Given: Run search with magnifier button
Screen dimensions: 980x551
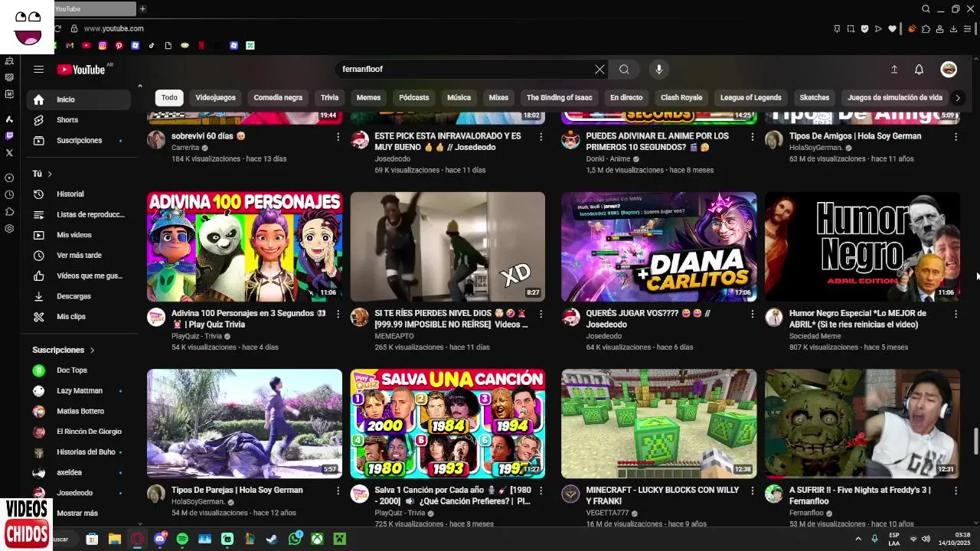Looking at the screenshot, I should click(x=624, y=69).
